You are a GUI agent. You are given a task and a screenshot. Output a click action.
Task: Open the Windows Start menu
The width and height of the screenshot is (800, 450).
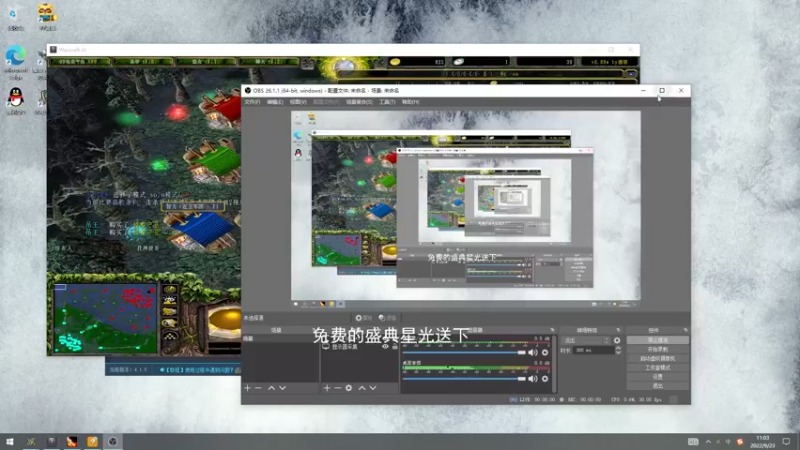coord(10,441)
